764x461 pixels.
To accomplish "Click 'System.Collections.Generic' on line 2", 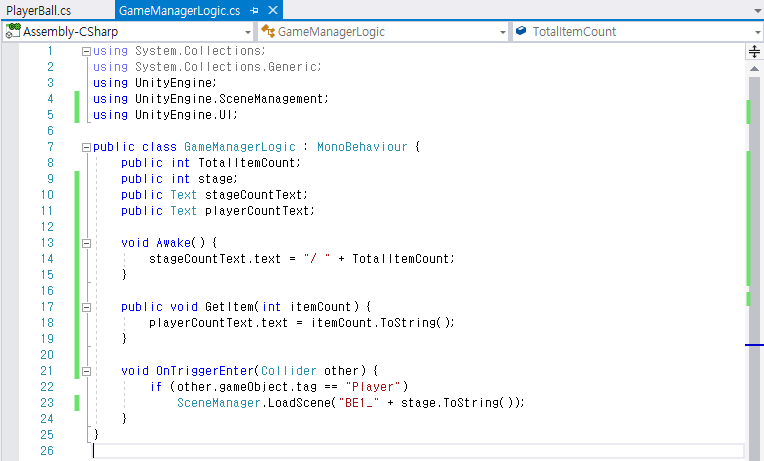I will coord(226,67).
